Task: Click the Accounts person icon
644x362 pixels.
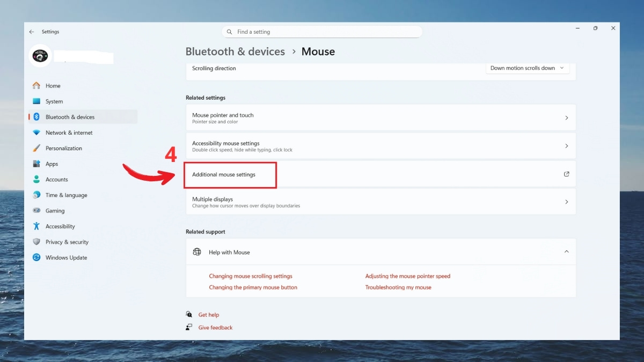Action: tap(36, 179)
